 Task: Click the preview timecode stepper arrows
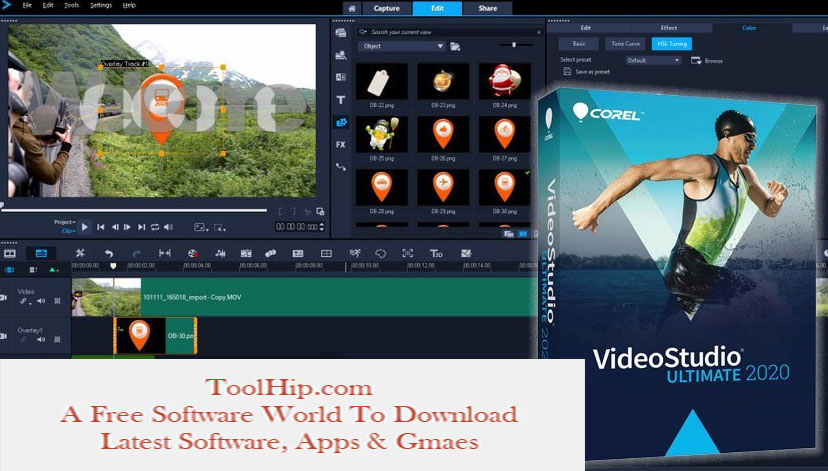pyautogui.click(x=322, y=227)
